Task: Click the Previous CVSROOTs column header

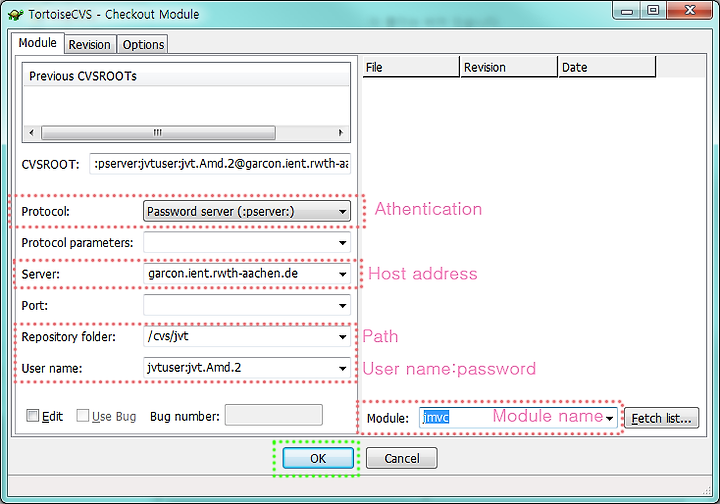Action: click(186, 76)
